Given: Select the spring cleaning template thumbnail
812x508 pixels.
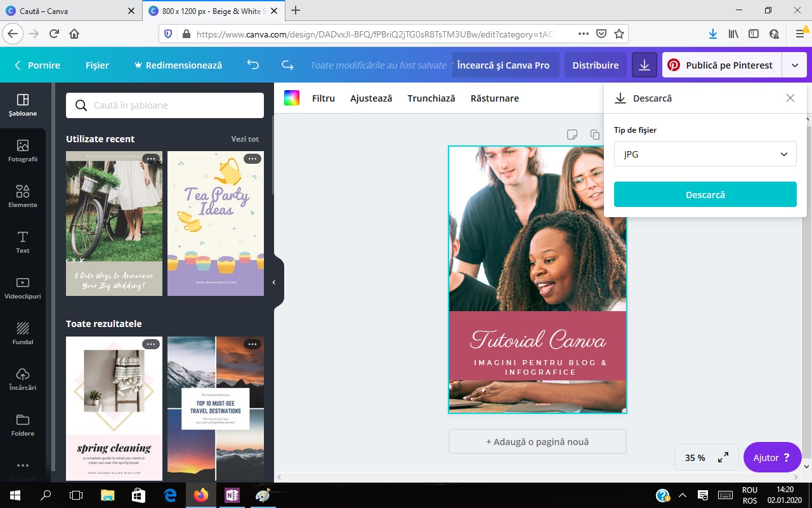Looking at the screenshot, I should pyautogui.click(x=114, y=408).
